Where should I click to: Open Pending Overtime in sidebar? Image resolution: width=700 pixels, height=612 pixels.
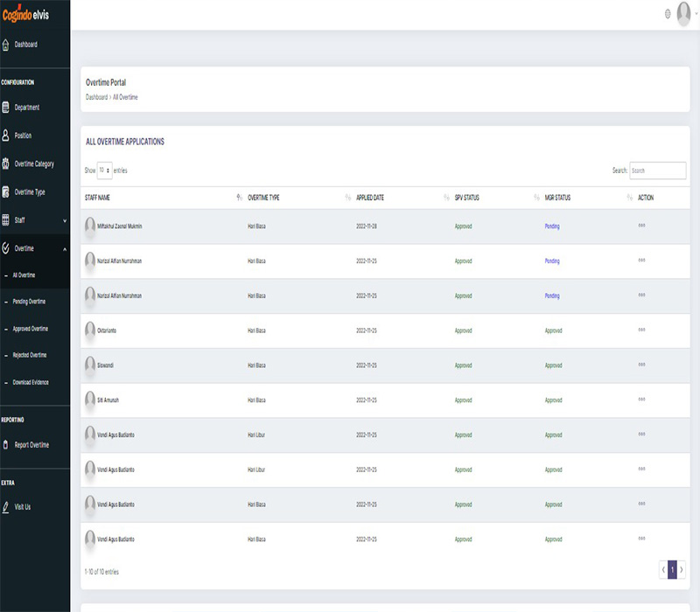click(x=29, y=302)
